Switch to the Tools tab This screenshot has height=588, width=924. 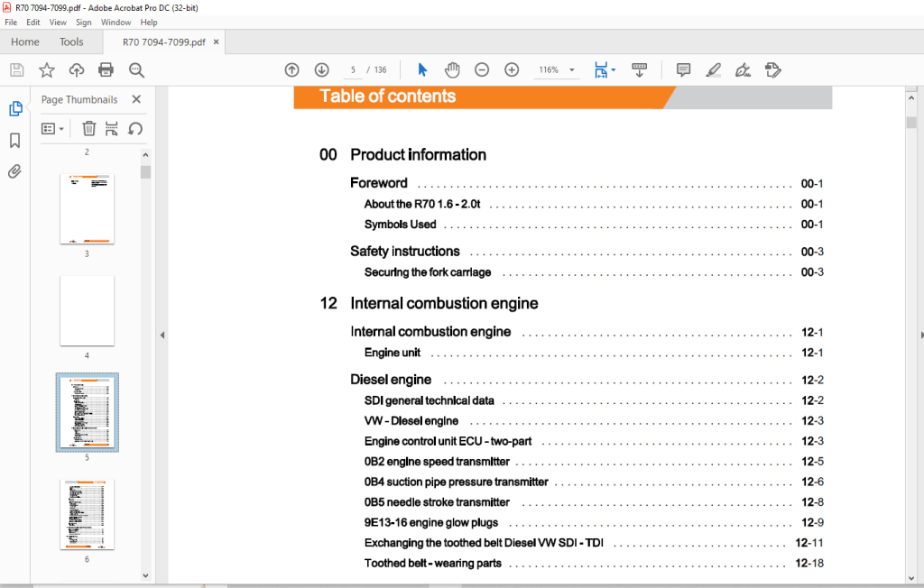(x=71, y=42)
